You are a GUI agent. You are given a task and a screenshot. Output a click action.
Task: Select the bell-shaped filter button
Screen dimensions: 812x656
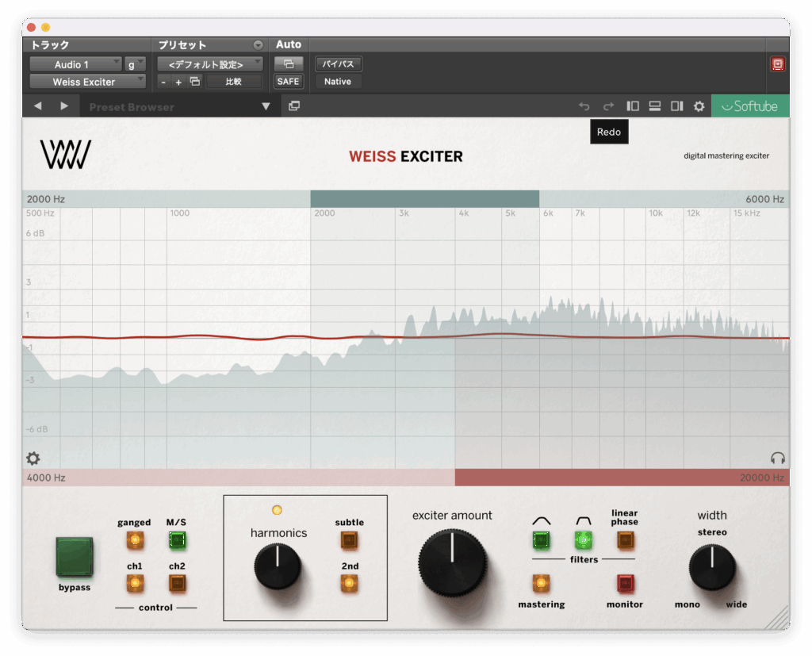pyautogui.click(x=541, y=540)
